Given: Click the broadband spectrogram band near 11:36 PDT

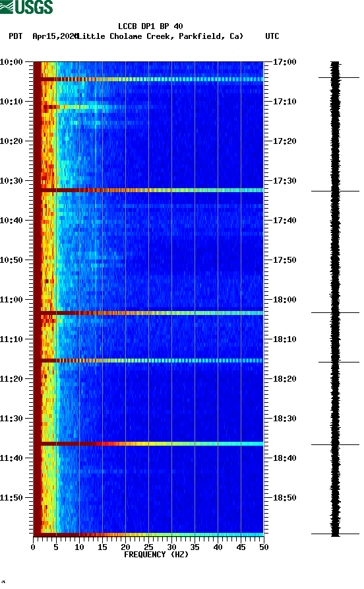Looking at the screenshot, I should click(148, 444).
